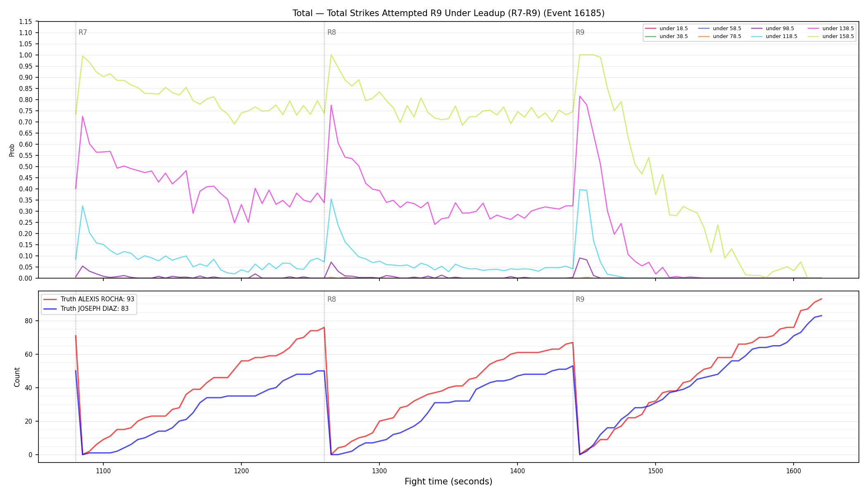868x496 pixels.
Task: Click the R8 round label in bottom chart
Action: 331,299
